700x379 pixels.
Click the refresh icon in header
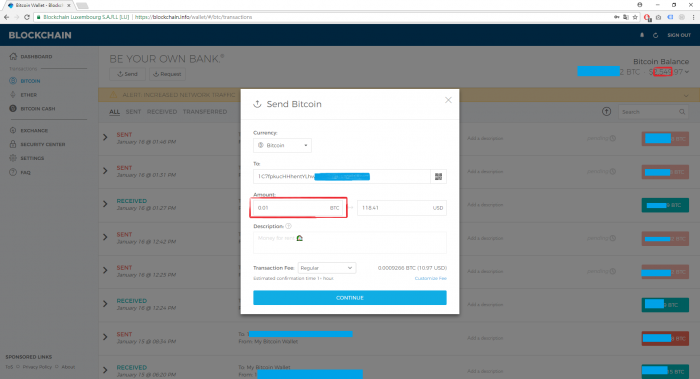tap(655, 35)
